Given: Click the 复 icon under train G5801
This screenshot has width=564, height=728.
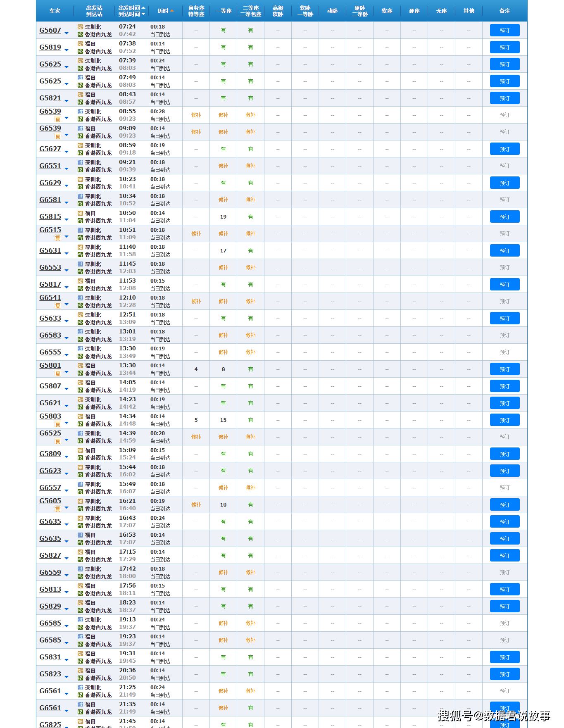Looking at the screenshot, I should [x=58, y=374].
